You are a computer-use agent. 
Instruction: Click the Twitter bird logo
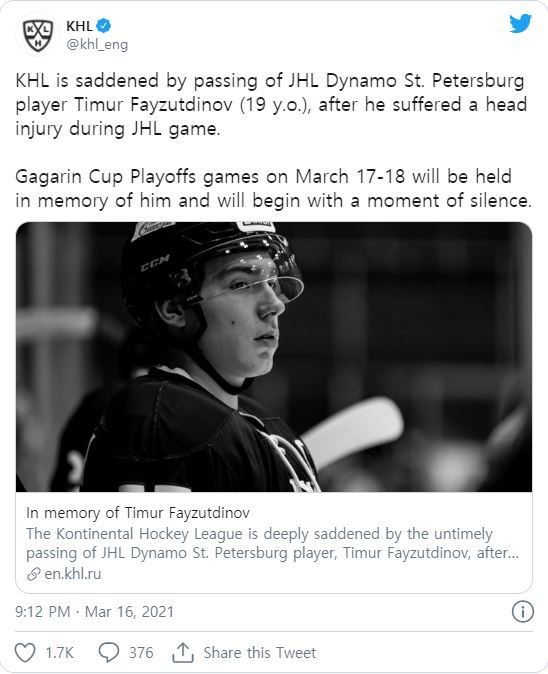520,24
